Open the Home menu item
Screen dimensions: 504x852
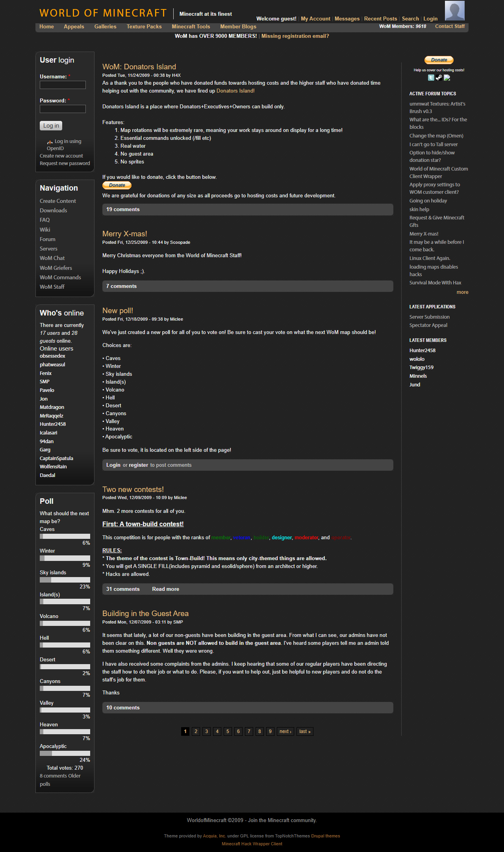(46, 26)
